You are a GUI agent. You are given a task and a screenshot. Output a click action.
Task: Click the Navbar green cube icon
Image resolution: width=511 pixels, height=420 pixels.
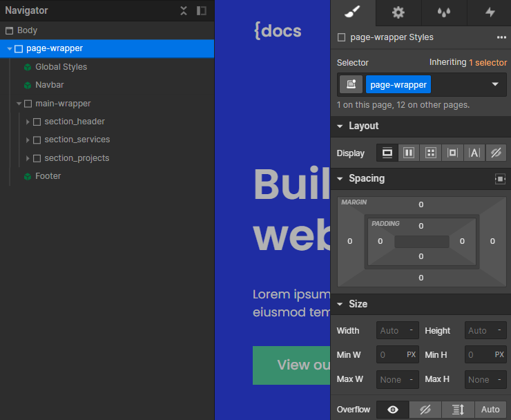[28, 85]
